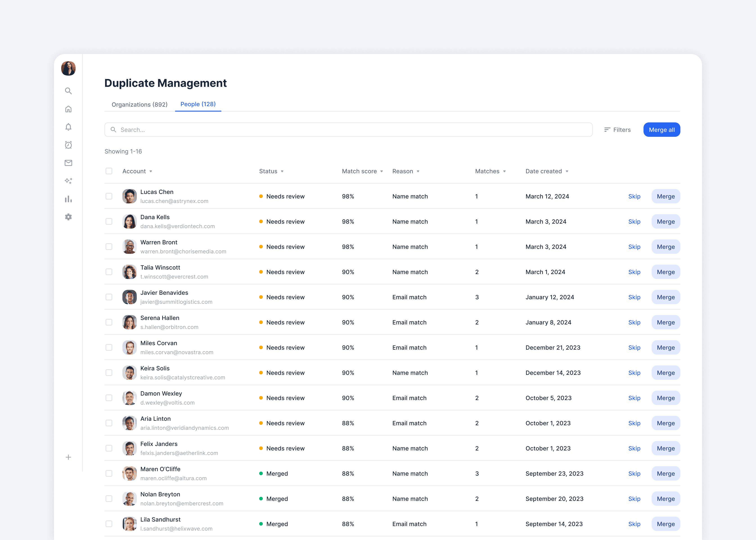
Task: Open notifications bell icon
Action: pyautogui.click(x=68, y=127)
